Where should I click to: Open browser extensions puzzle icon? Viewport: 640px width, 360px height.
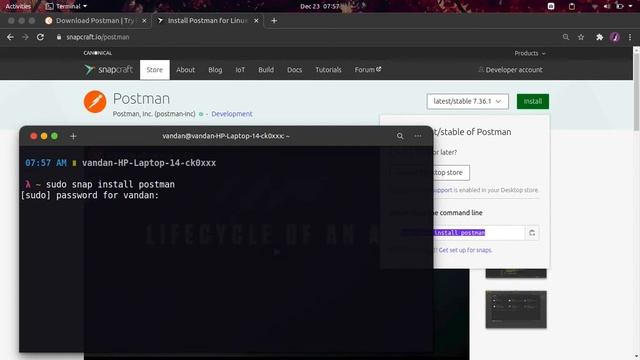pos(599,37)
